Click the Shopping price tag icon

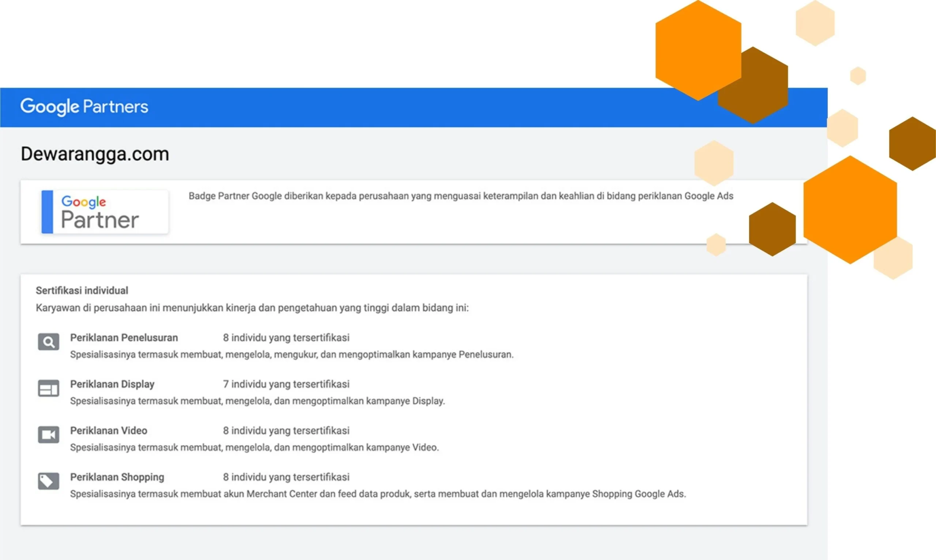coord(48,481)
